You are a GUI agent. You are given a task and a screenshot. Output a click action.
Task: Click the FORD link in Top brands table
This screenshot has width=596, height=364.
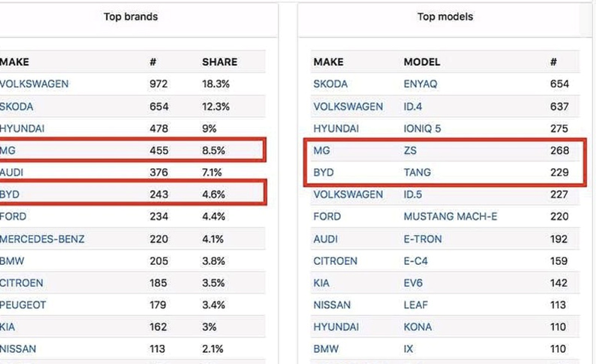[x=14, y=217]
